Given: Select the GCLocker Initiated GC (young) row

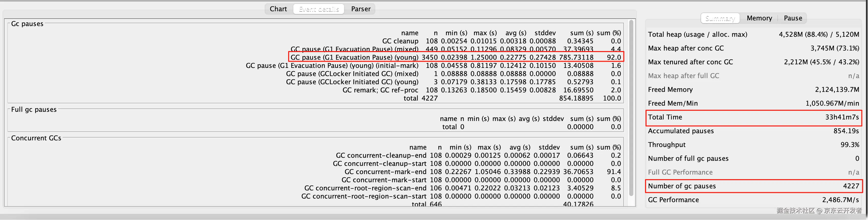Looking at the screenshot, I should [453, 82].
